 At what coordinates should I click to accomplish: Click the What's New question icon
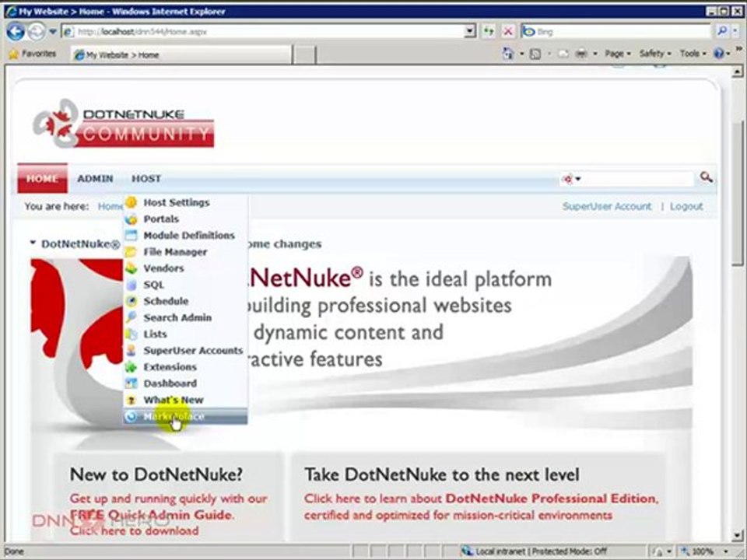pos(131,400)
